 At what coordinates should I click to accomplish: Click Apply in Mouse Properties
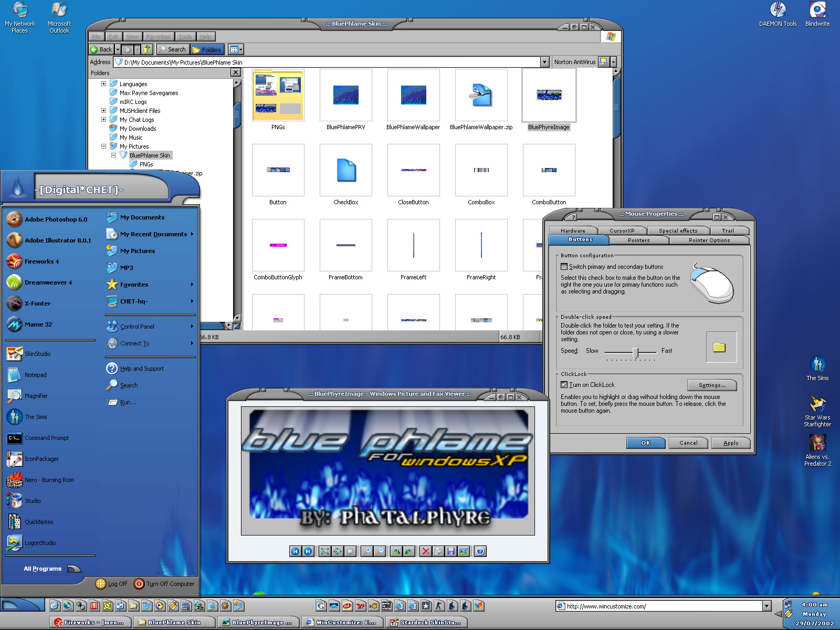(x=731, y=443)
